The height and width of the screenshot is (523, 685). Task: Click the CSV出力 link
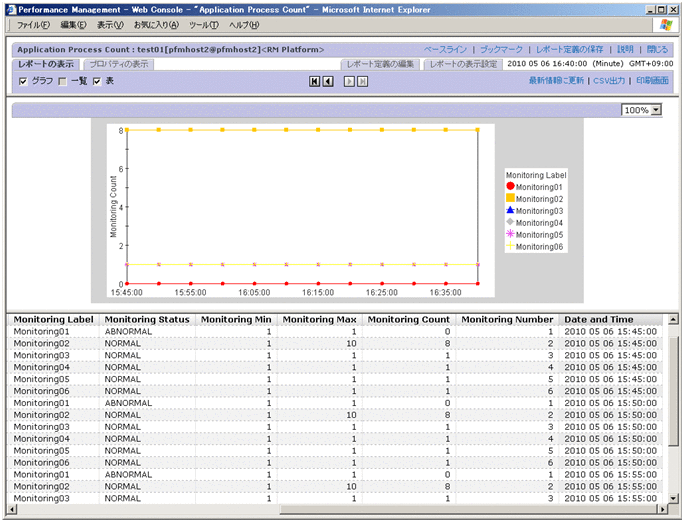(609, 80)
